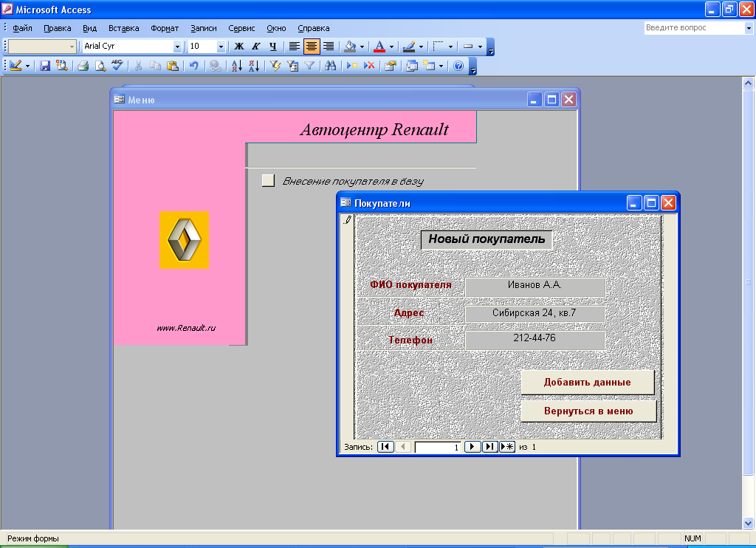The image size is (756, 548).
Task: Sort ascending А-Я icon
Action: tap(237, 66)
